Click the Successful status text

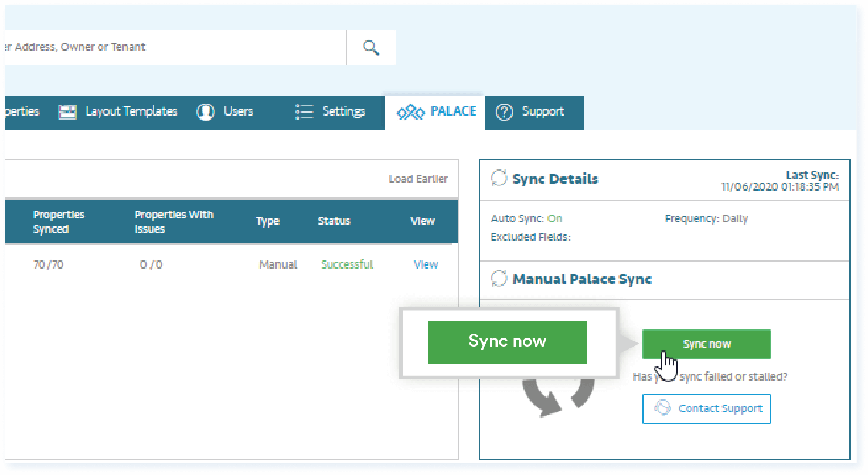tap(347, 265)
